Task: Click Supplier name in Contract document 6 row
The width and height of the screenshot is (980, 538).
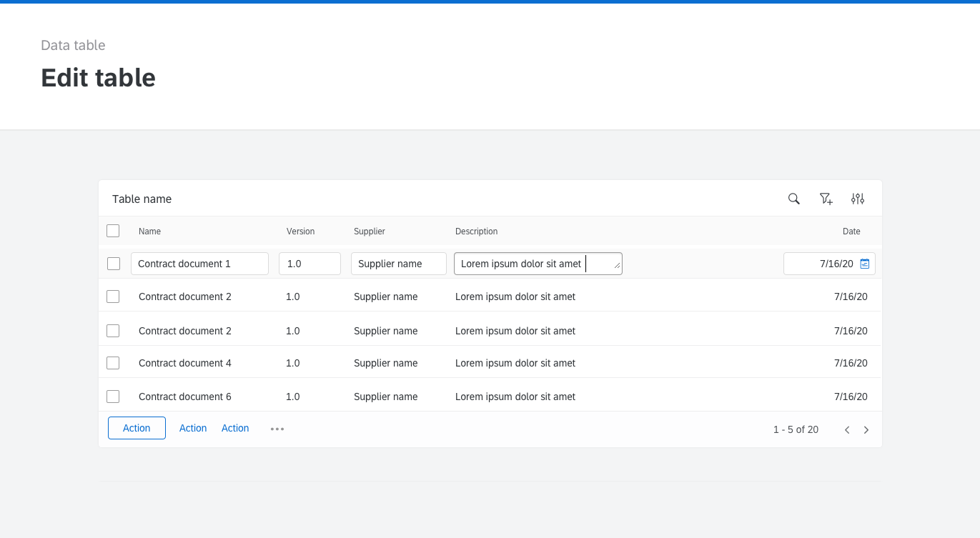Action: click(386, 397)
